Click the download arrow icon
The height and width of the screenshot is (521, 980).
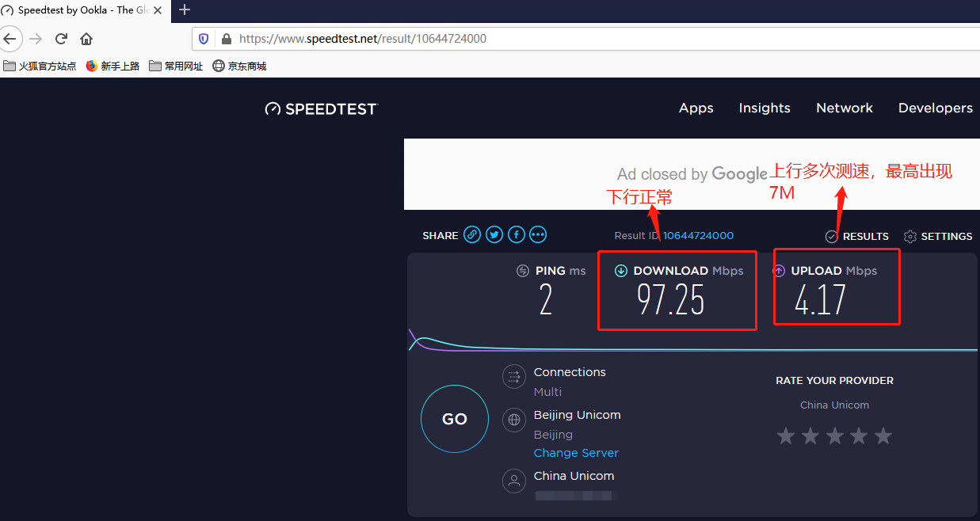[x=621, y=271]
